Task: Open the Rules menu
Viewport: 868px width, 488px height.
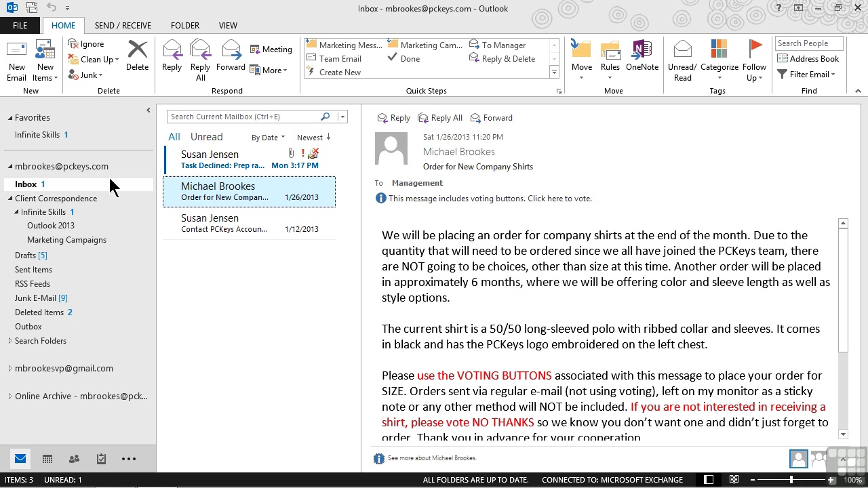Action: [x=610, y=61]
